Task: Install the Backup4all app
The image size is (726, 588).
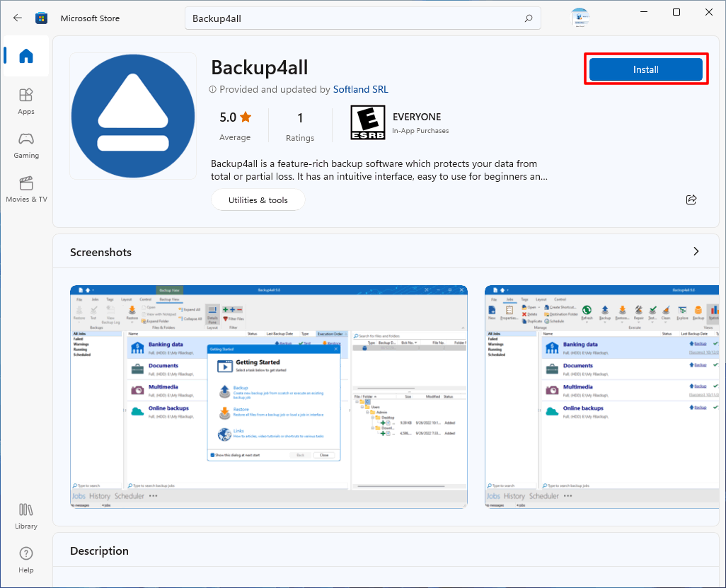Action: tap(645, 69)
